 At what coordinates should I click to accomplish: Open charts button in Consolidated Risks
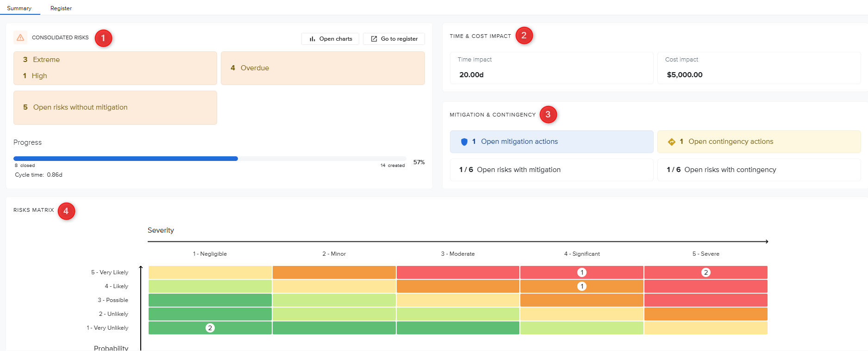(x=331, y=39)
